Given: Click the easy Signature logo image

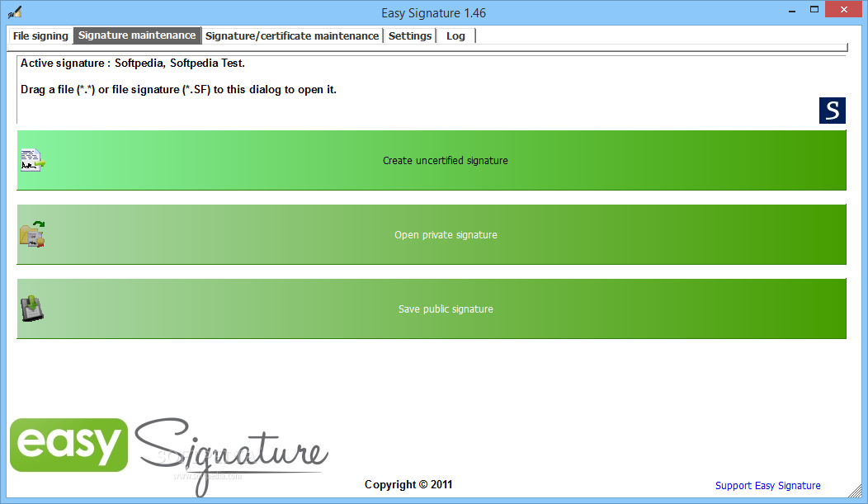Looking at the screenshot, I should [x=169, y=456].
